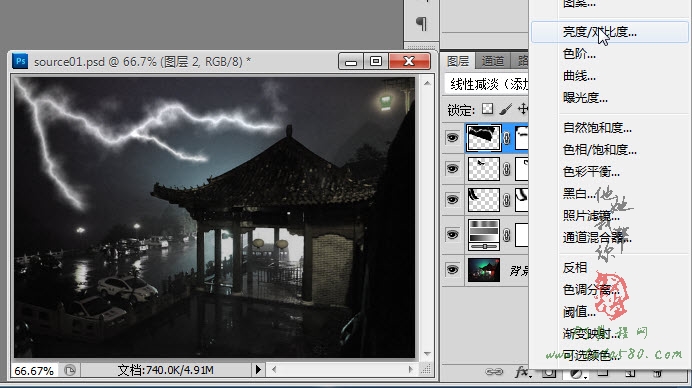Expand the status bar document info arrow

tap(258, 369)
